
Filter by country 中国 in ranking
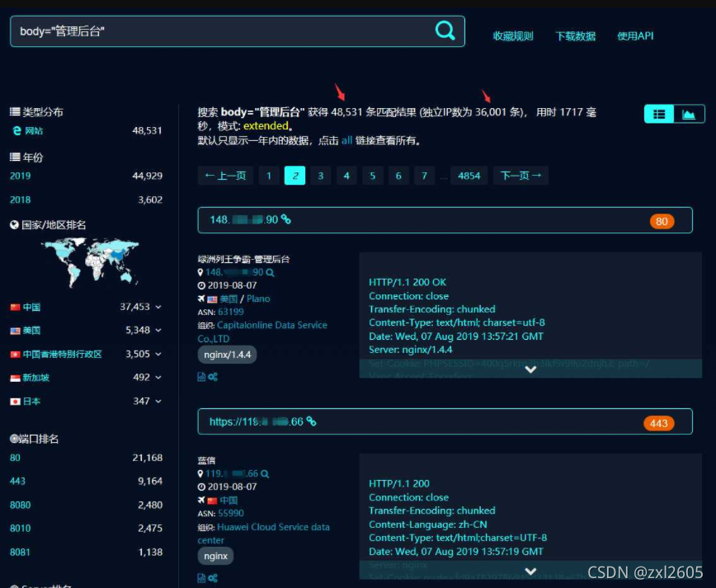click(31, 307)
